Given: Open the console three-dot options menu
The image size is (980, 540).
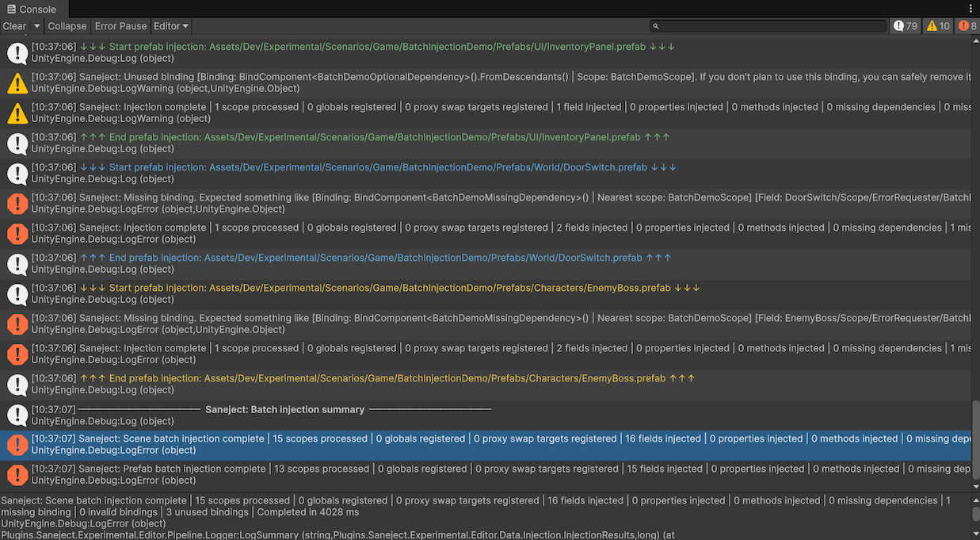Looking at the screenshot, I should click(x=969, y=7).
